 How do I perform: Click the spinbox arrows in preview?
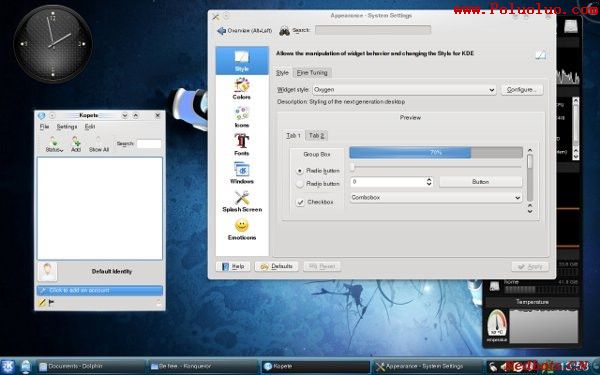(x=429, y=182)
